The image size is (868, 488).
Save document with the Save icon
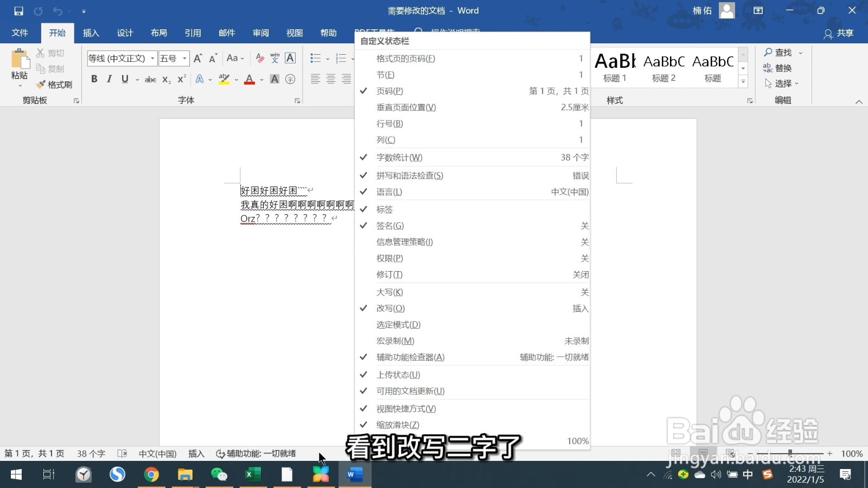(x=18, y=11)
